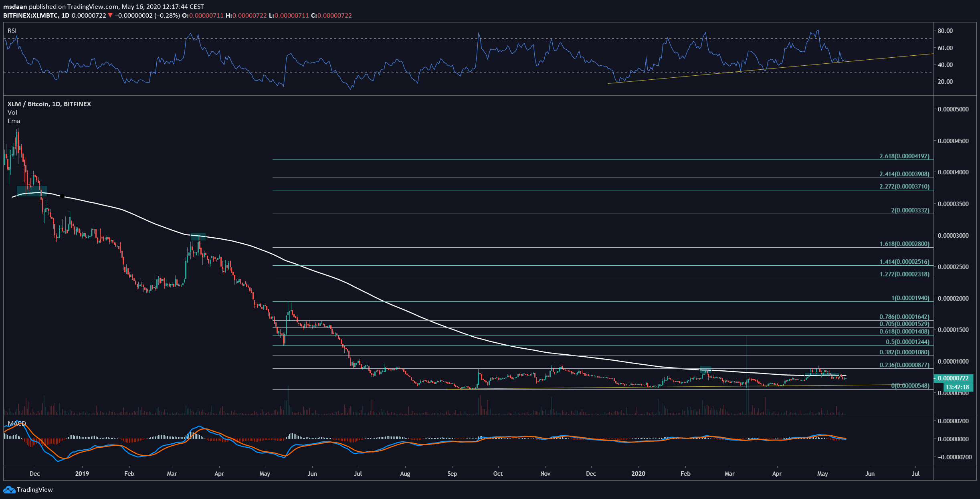Image resolution: width=980 pixels, height=499 pixels.
Task: Click the countdown timer 13:42:18
Action: pyautogui.click(x=957, y=387)
